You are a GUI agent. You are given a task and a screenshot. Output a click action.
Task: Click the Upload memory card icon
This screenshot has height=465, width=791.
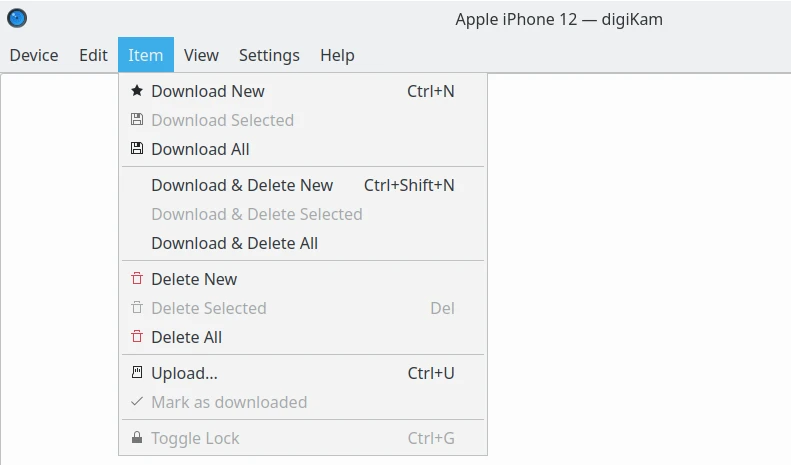click(137, 373)
